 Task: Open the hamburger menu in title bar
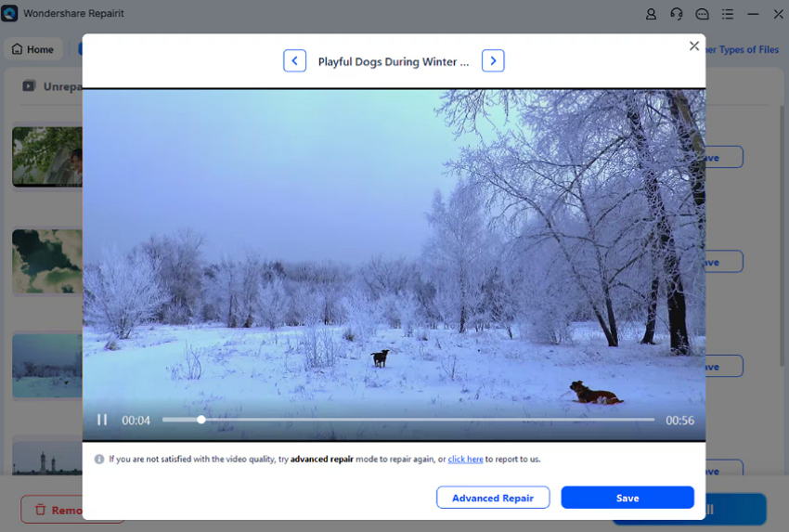728,14
